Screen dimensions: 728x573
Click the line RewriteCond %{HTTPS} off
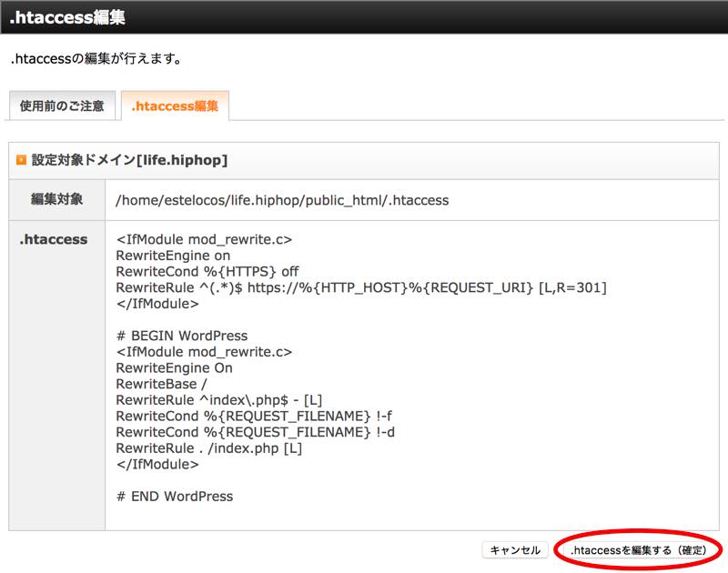point(207,271)
